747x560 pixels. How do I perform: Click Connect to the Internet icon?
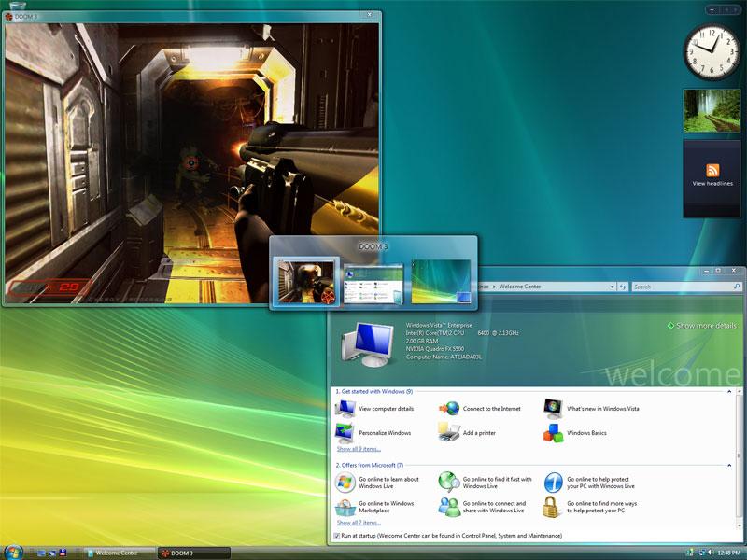coord(450,408)
